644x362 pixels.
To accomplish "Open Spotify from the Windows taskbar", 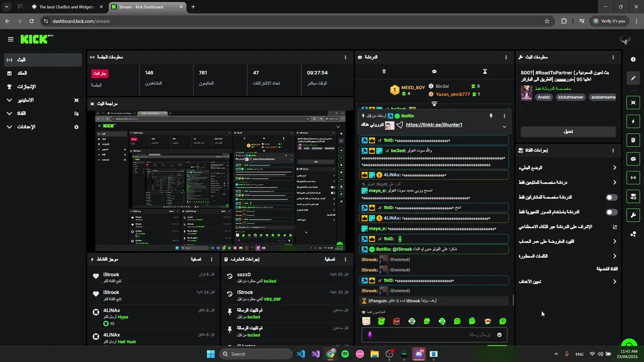I will point(345,354).
